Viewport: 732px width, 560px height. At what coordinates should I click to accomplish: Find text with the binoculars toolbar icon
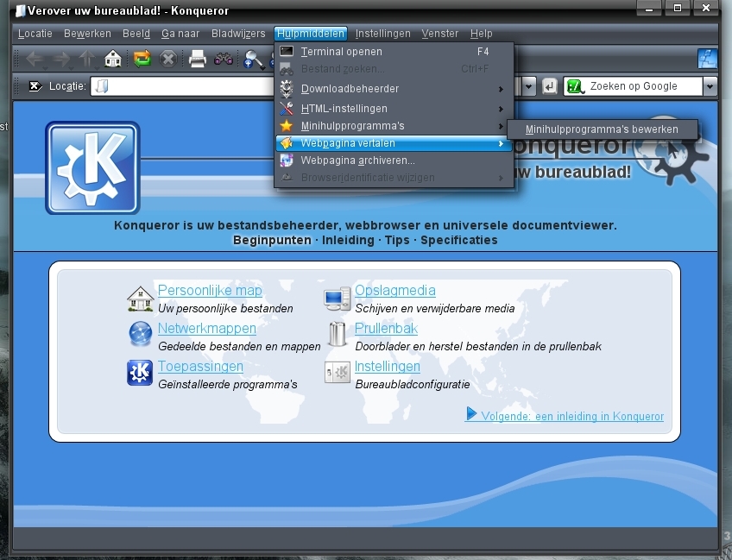224,59
